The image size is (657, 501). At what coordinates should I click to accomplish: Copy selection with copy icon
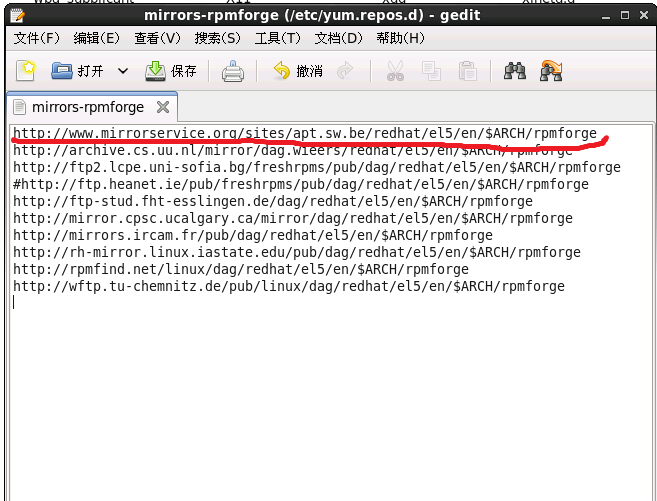431,71
